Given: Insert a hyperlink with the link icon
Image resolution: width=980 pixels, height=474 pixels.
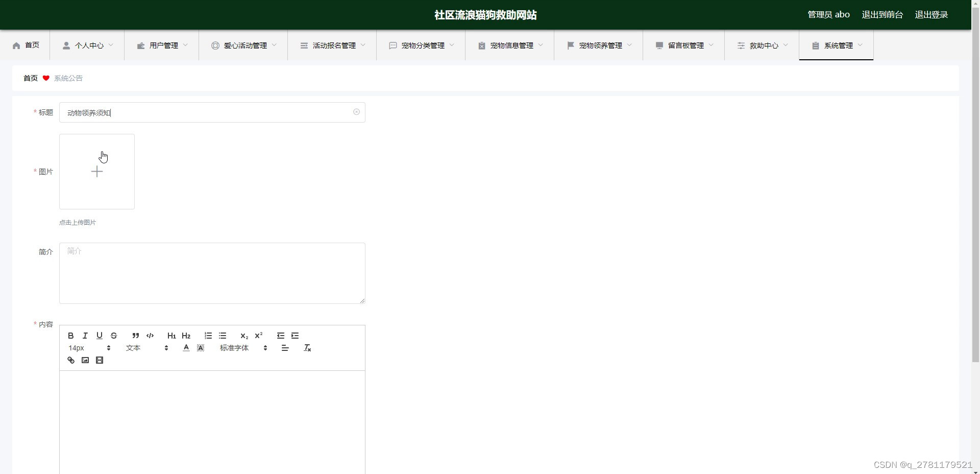Looking at the screenshot, I should (71, 360).
